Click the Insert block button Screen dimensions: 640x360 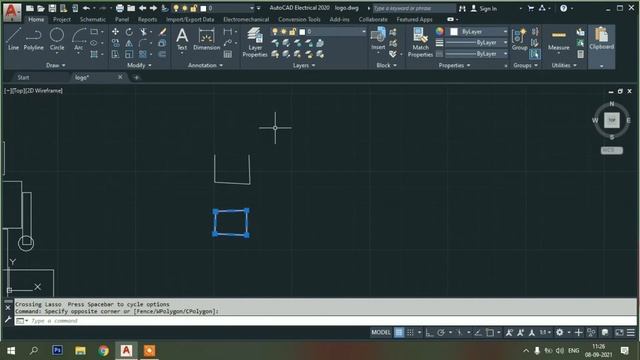click(378, 39)
